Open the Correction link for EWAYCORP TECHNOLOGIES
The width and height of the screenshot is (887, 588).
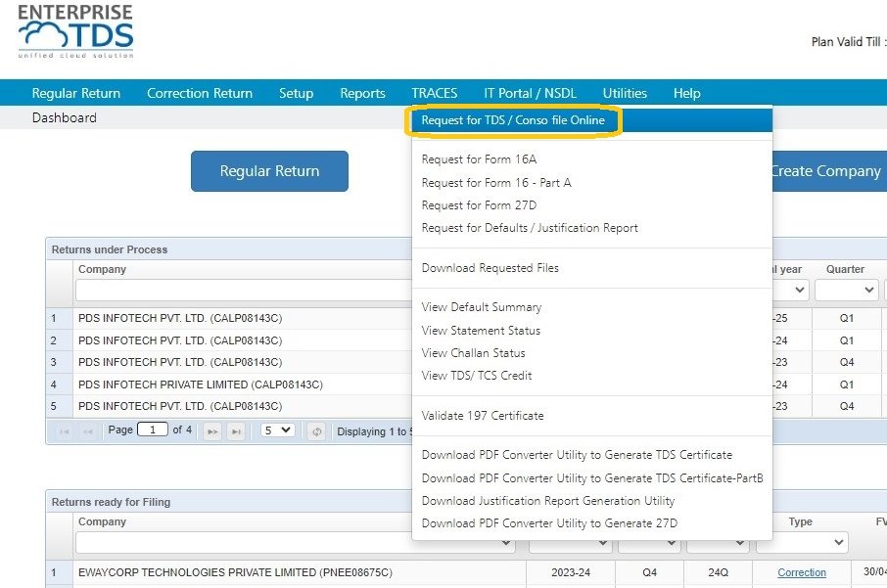tap(802, 572)
